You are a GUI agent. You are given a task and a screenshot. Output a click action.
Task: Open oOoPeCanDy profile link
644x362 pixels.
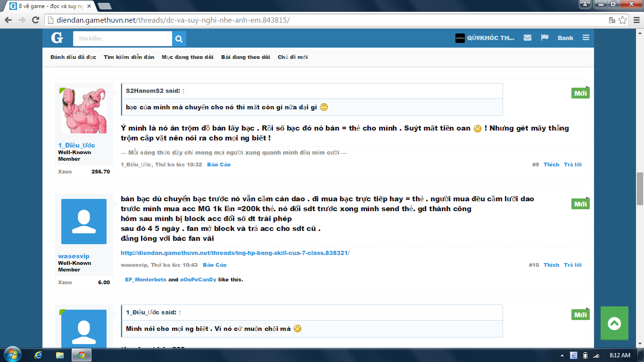pyautogui.click(x=198, y=280)
